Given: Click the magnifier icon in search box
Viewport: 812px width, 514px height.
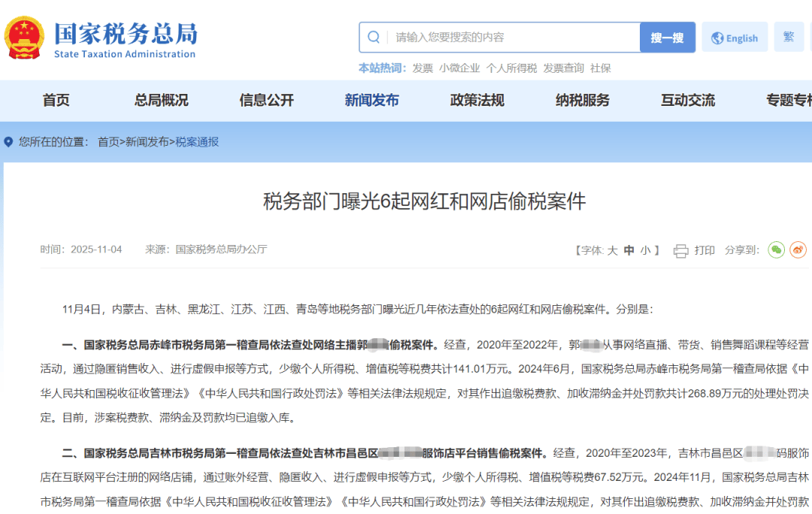Looking at the screenshot, I should pos(374,38).
